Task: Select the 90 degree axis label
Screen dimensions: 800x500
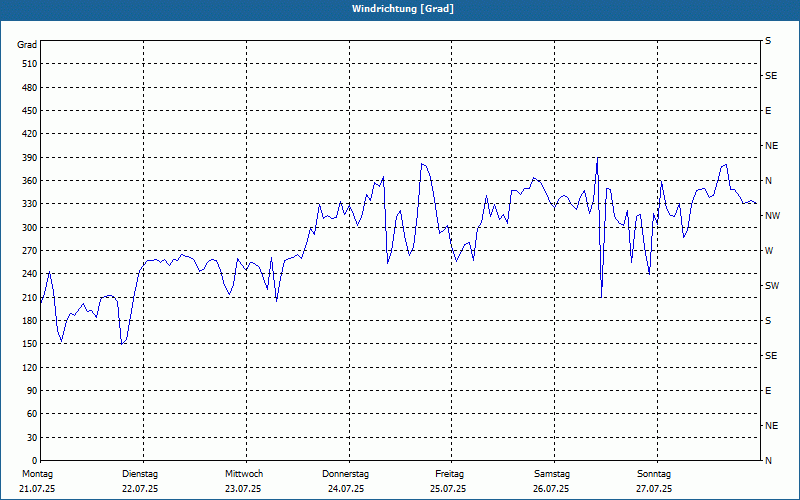Action: [32, 390]
